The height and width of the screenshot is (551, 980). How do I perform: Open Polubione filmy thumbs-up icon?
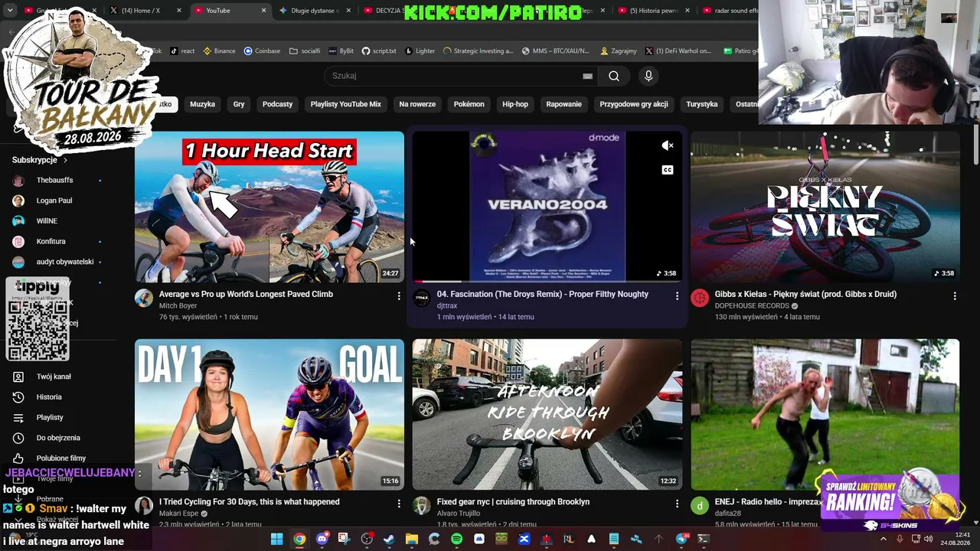tap(18, 458)
